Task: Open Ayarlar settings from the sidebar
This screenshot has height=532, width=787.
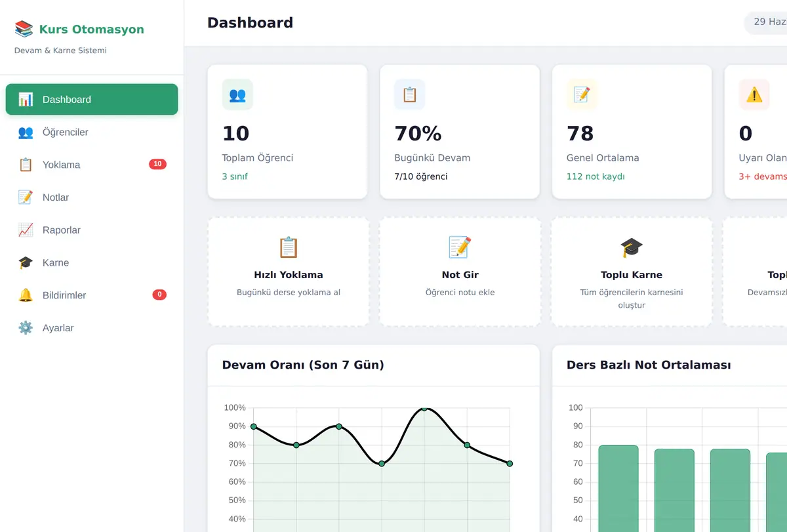Action: point(92,328)
